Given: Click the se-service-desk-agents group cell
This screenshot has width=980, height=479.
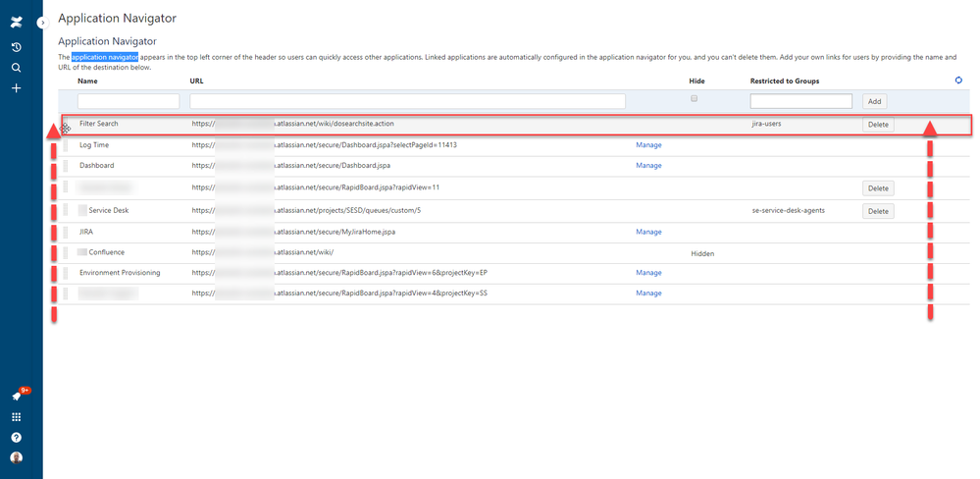Looking at the screenshot, I should pyautogui.click(x=788, y=211).
